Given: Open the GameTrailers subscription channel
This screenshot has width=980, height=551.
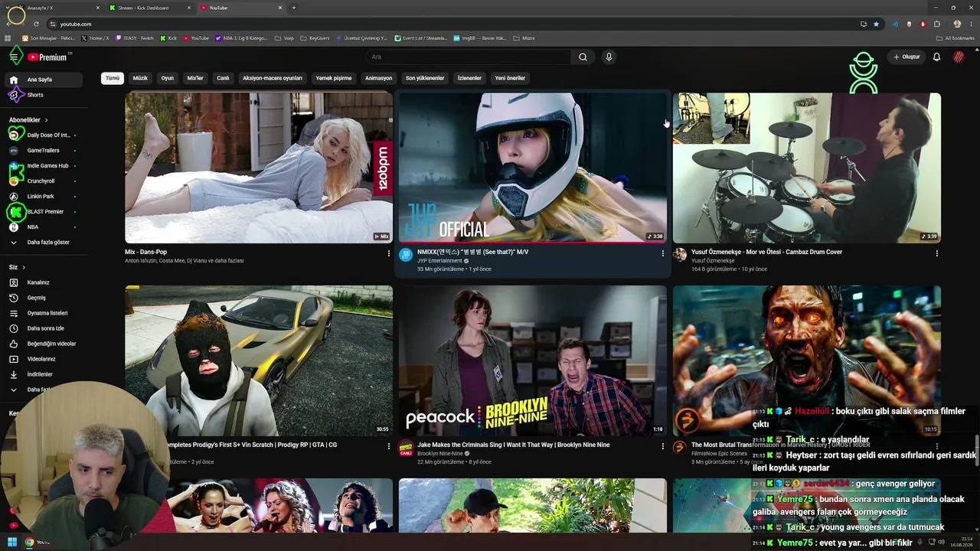Looking at the screenshot, I should click(x=44, y=151).
